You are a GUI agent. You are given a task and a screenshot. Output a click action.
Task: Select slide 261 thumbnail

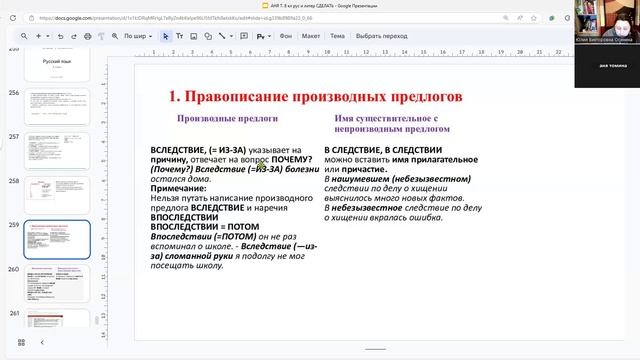tap(57, 318)
